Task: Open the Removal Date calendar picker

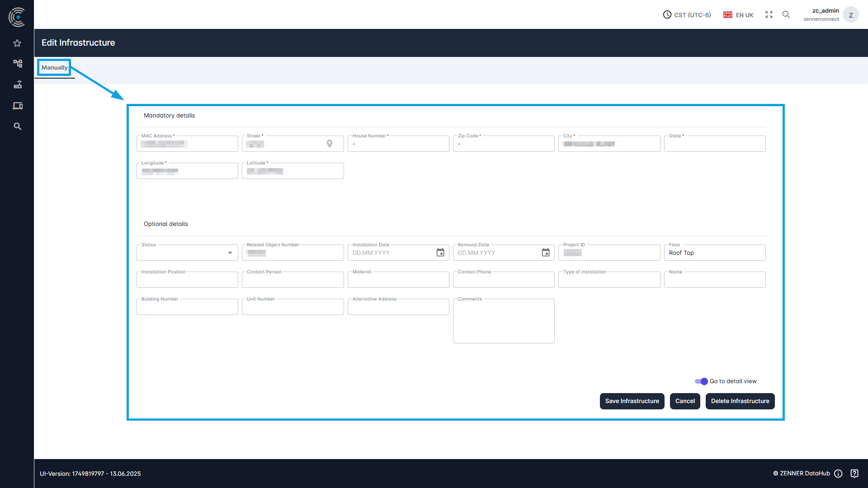Action: [545, 253]
